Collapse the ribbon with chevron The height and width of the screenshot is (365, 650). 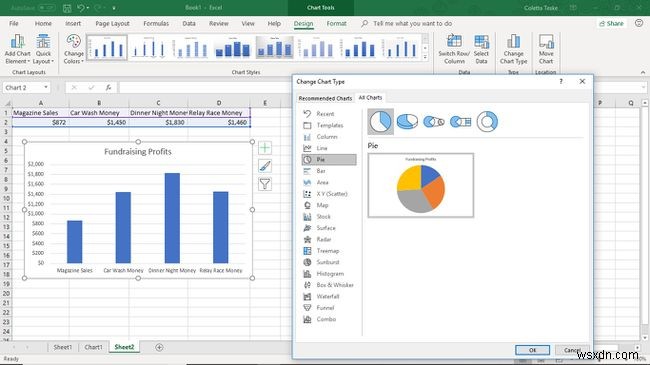click(x=643, y=72)
